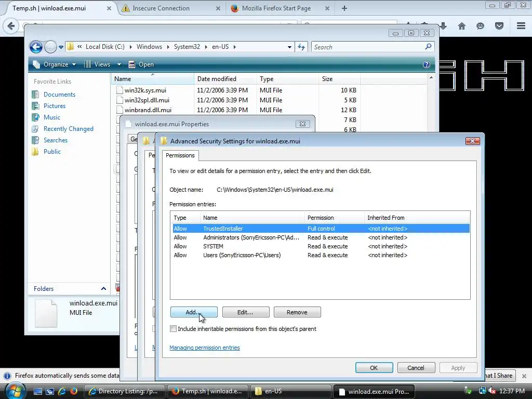Open the Managing permission entries link
Image resolution: width=532 pixels, height=399 pixels.
coord(205,348)
